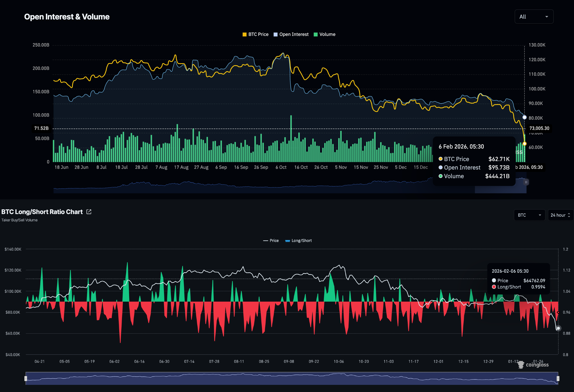Click the Open Interest legend square marker

pyautogui.click(x=276, y=35)
